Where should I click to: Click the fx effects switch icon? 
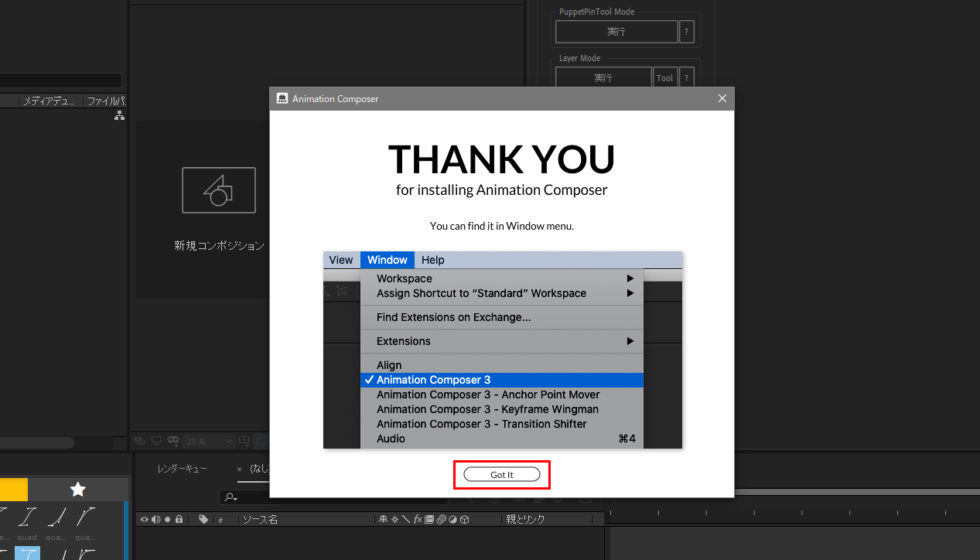(x=418, y=519)
